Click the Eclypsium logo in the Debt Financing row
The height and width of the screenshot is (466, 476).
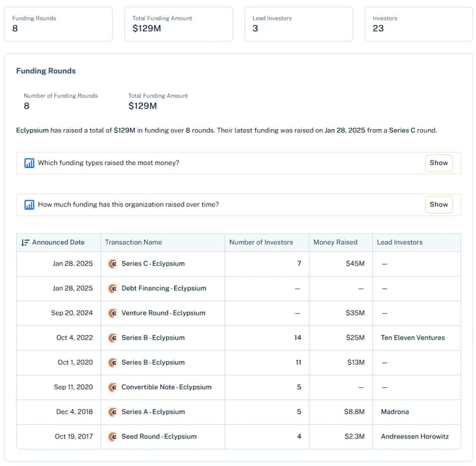(x=113, y=289)
